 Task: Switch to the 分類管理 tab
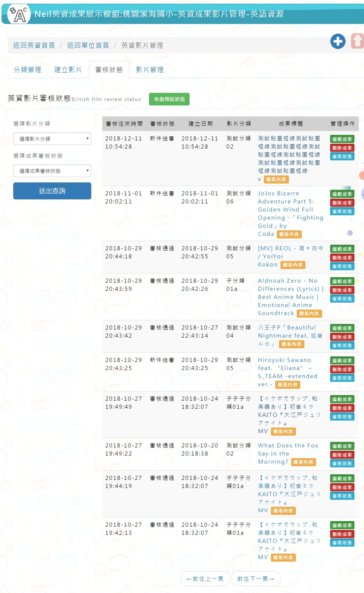27,70
